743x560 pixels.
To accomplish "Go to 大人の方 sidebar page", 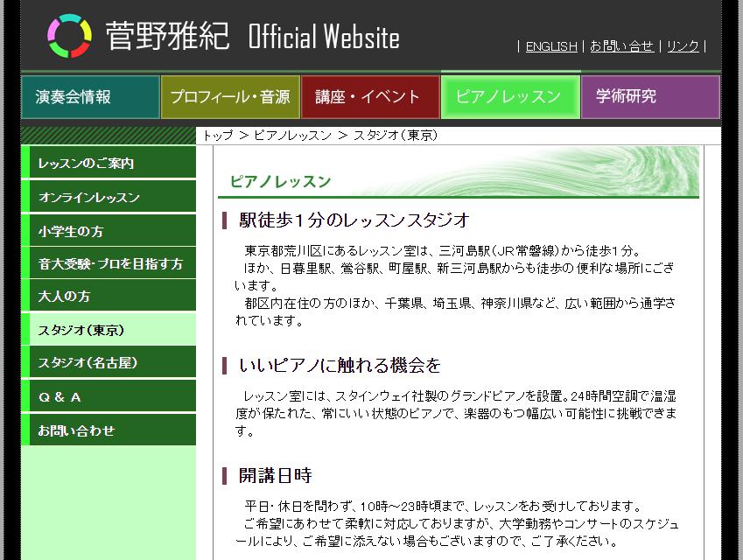I will pyautogui.click(x=64, y=297).
